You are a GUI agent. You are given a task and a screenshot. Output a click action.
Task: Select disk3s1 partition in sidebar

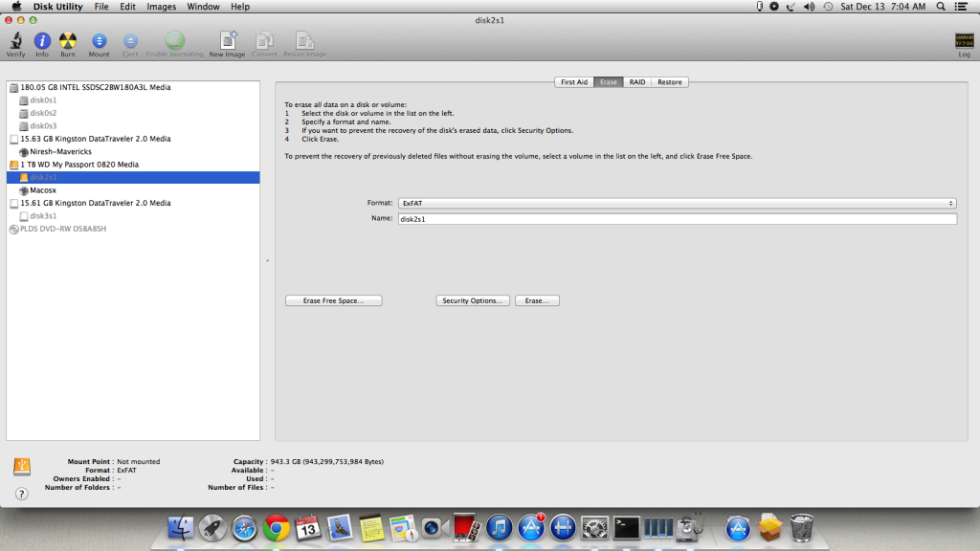[133, 215]
